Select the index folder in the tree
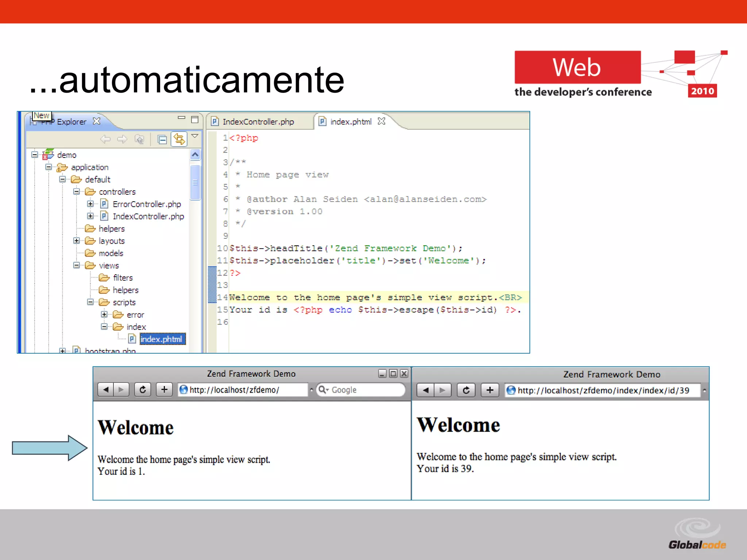Viewport: 747px width, 560px height. [x=136, y=327]
